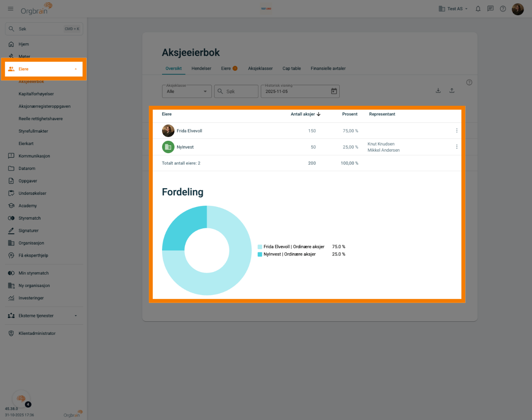Switch to Hendelser tab
532x420 pixels.
point(201,68)
